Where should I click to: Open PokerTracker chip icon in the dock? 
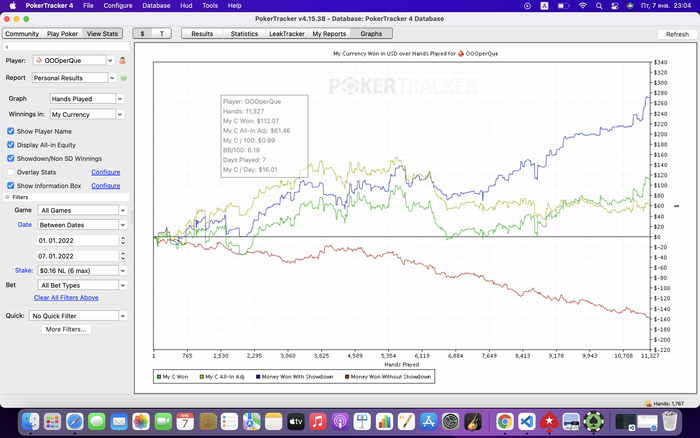click(593, 421)
